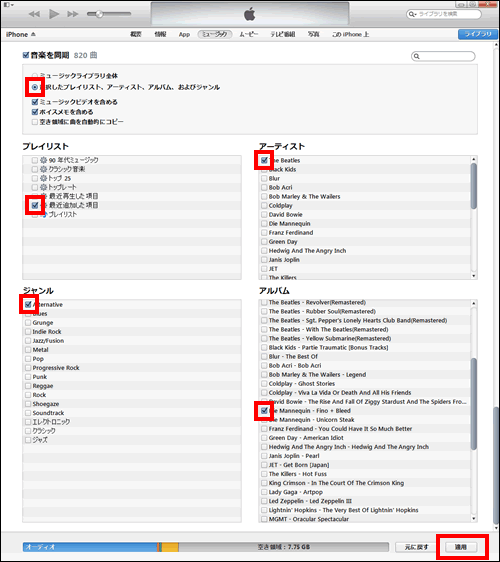Click the album list scrollbar thumb
This screenshot has height=562, width=500.
pyautogui.click(x=474, y=404)
